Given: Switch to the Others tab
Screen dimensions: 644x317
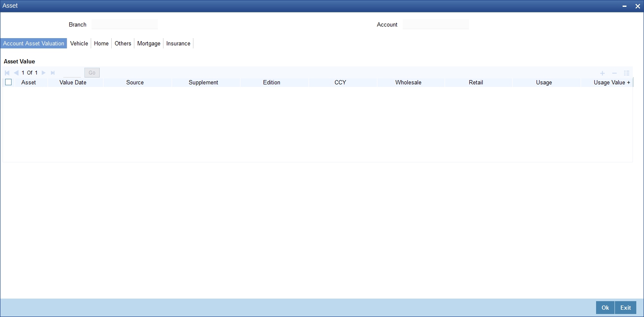Looking at the screenshot, I should click(x=123, y=43).
